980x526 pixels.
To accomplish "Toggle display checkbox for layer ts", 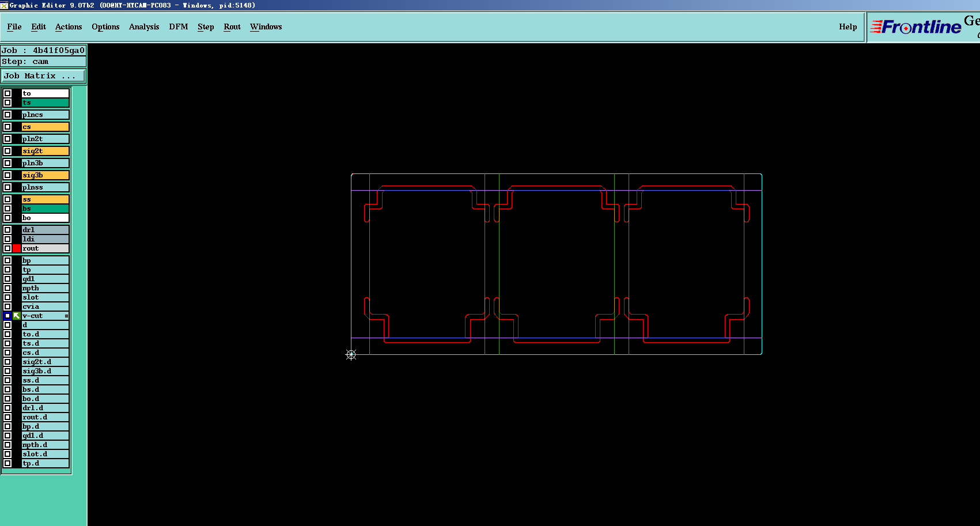I will coord(7,103).
